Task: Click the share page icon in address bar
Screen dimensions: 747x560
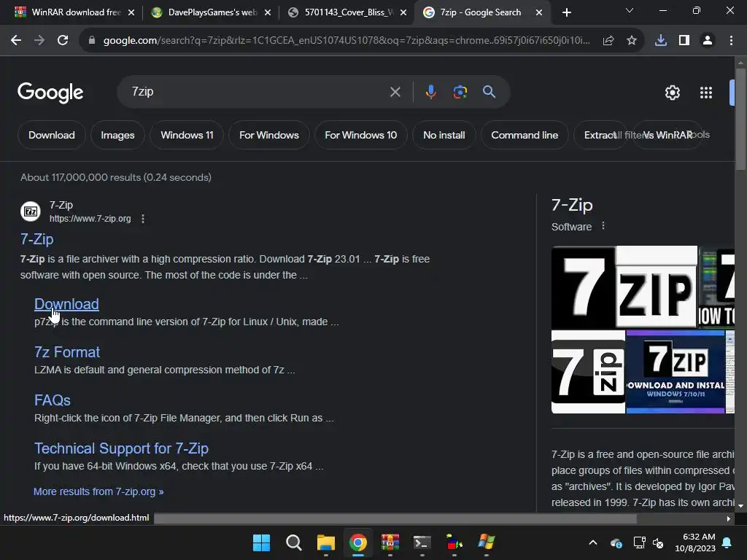Action: 608,41
